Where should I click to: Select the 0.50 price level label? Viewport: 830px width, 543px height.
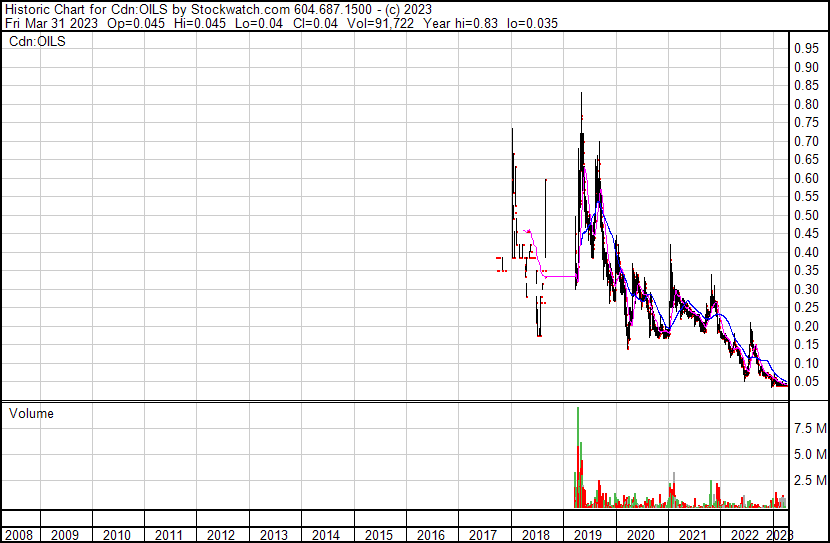click(806, 216)
